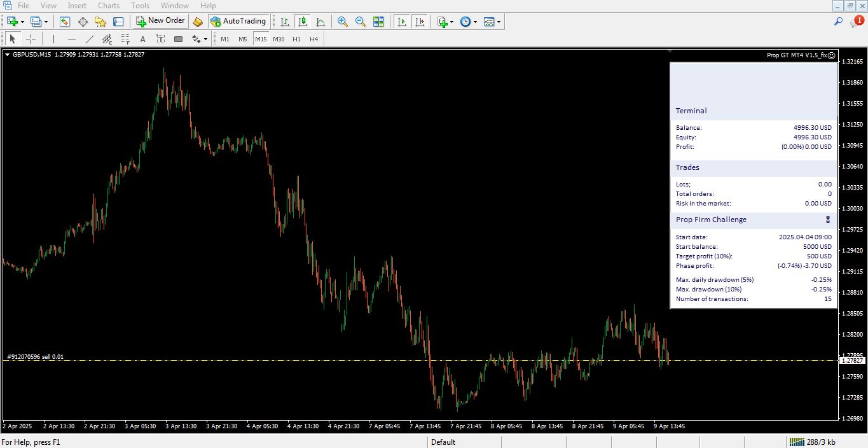Select the Crosshair cursor tool
The image size is (868, 448).
pos(31,39)
